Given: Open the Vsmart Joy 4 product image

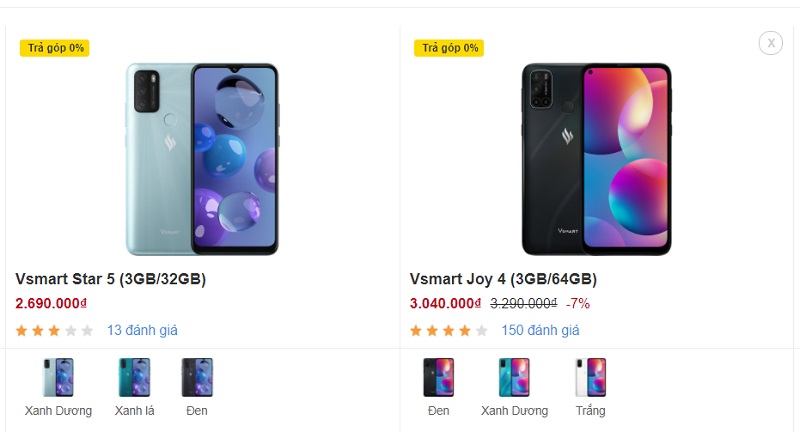Looking at the screenshot, I should click(596, 159).
